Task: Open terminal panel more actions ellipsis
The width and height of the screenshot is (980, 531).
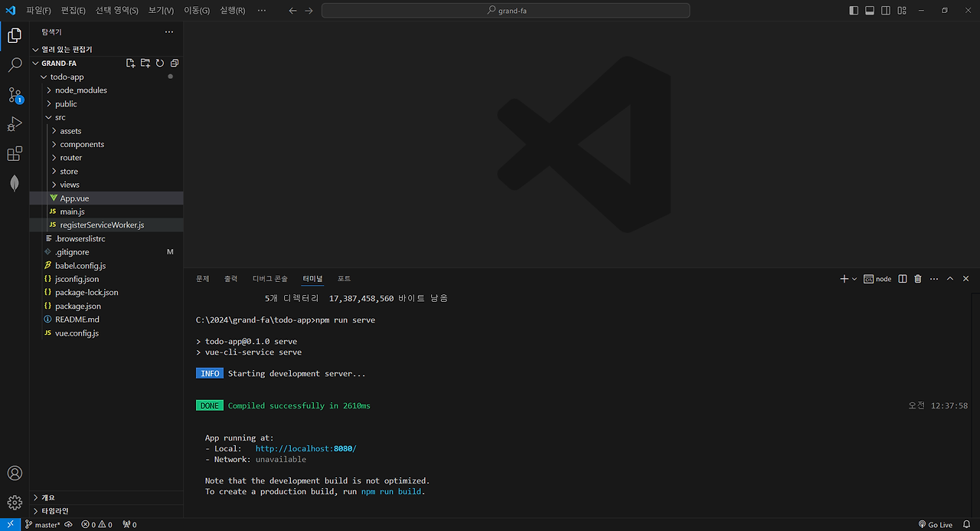Action: pyautogui.click(x=934, y=279)
